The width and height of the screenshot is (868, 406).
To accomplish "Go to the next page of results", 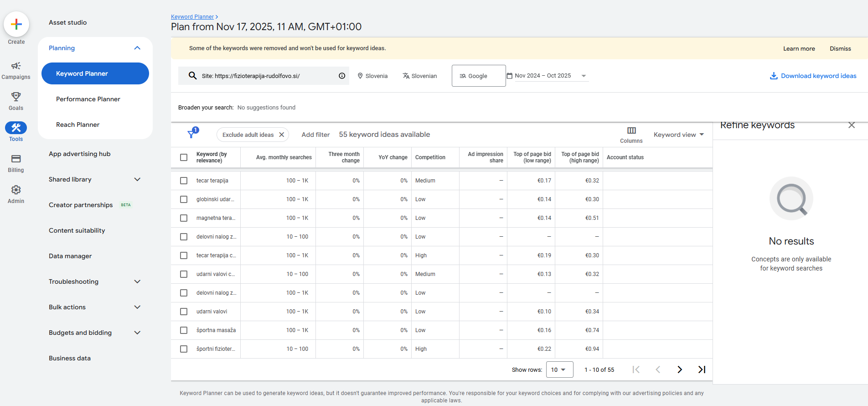I will [x=680, y=370].
